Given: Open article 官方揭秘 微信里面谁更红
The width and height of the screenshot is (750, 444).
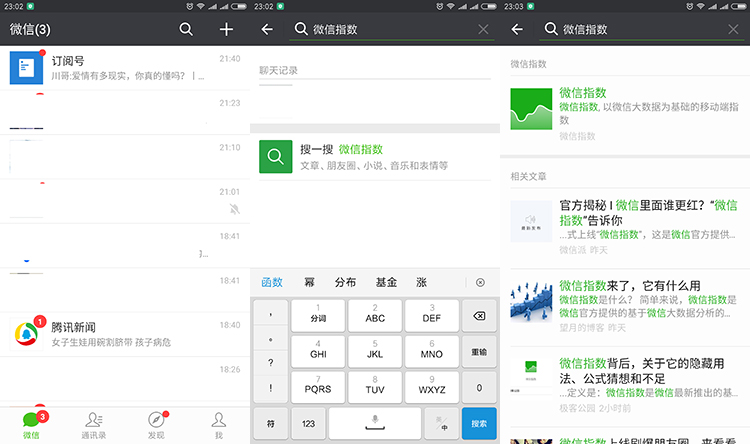Looking at the screenshot, I should coord(625,227).
